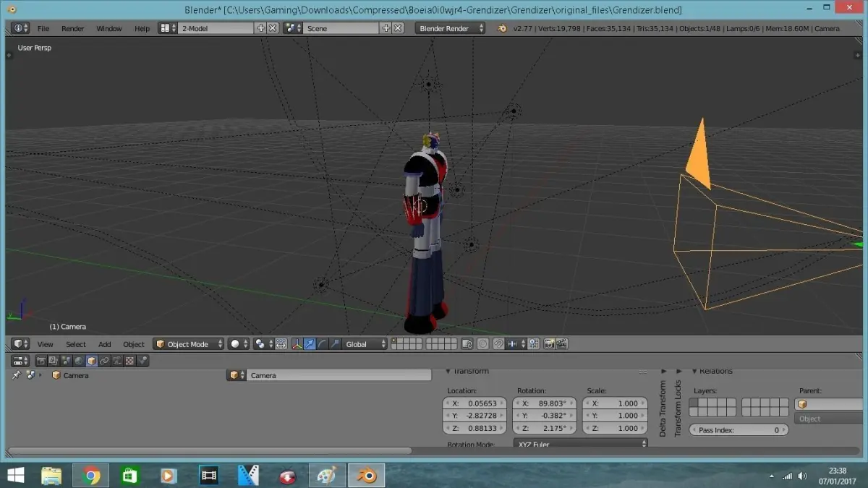The image size is (868, 488).
Task: Open the Render menu
Action: (x=72, y=28)
